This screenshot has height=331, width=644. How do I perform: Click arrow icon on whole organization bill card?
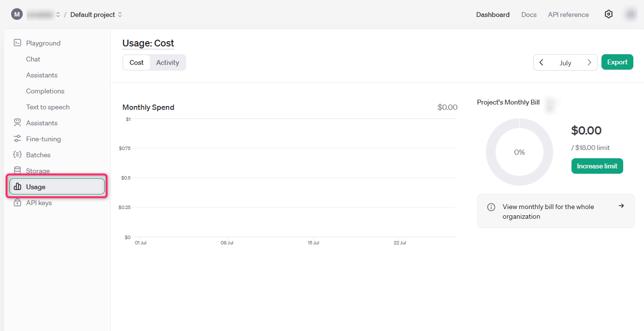[621, 206]
